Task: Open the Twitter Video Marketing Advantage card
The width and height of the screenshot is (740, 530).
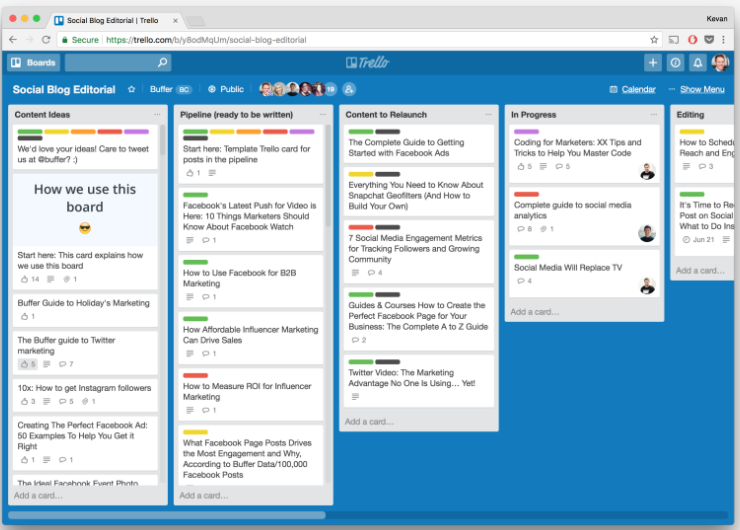Action: [x=419, y=381]
